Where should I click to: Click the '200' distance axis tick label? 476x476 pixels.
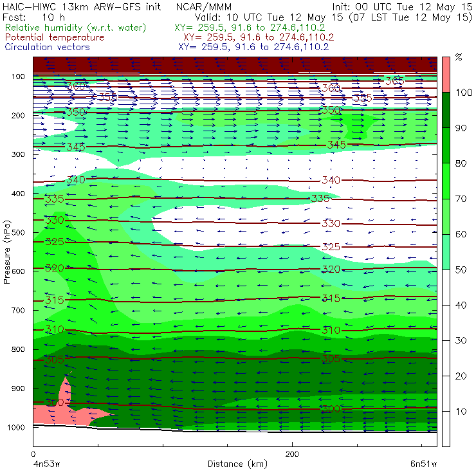(x=292, y=454)
